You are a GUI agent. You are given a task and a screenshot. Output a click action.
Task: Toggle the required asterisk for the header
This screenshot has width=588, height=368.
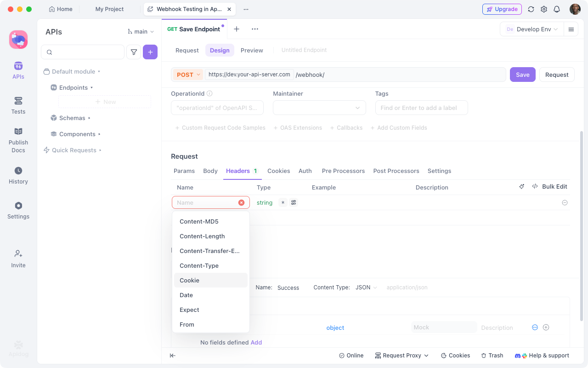pyautogui.click(x=283, y=202)
